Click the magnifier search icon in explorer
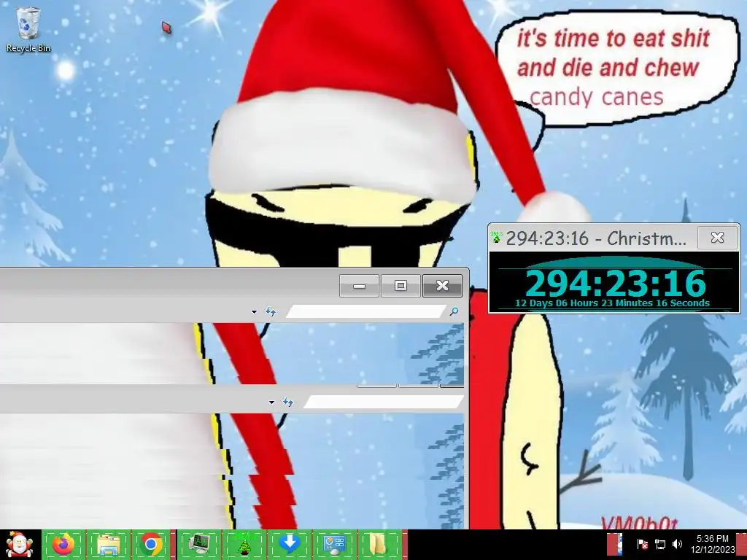747x560 pixels. [454, 312]
